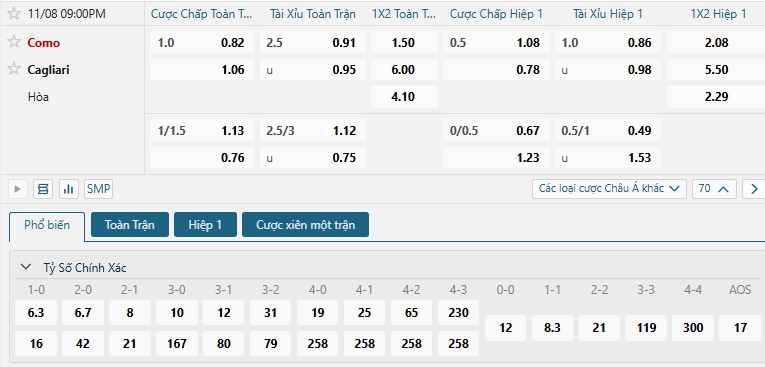Select the draw odds 4.10
The width and height of the screenshot is (765, 367).
[x=403, y=97]
